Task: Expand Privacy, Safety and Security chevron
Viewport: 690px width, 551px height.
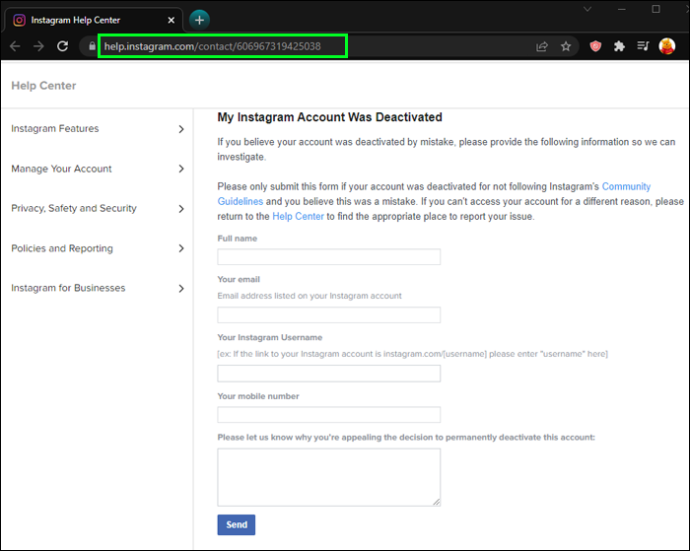Action: 181,209
